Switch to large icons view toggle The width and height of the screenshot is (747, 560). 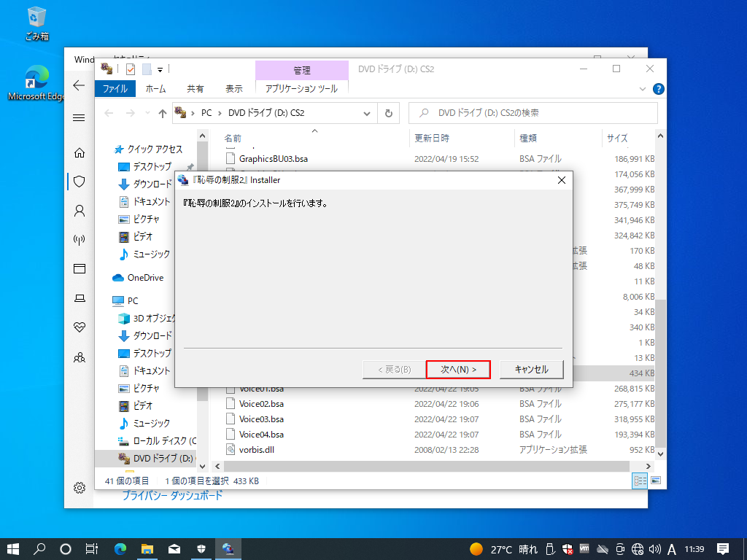tap(655, 481)
